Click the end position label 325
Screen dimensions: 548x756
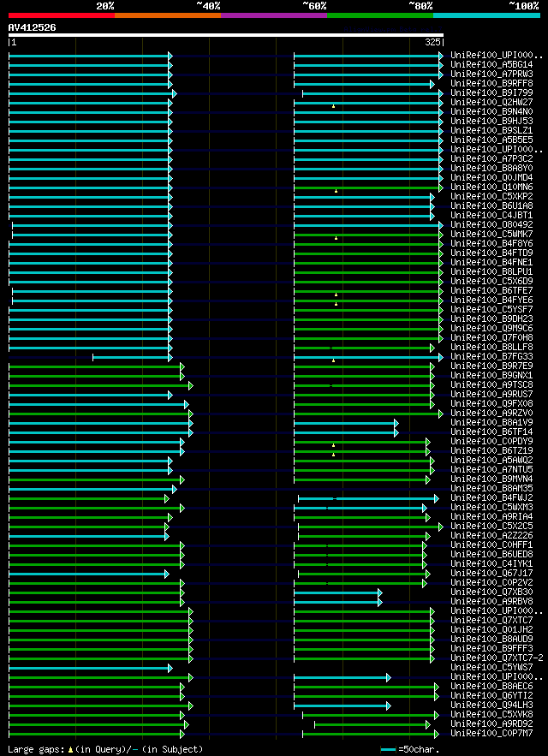[432, 43]
